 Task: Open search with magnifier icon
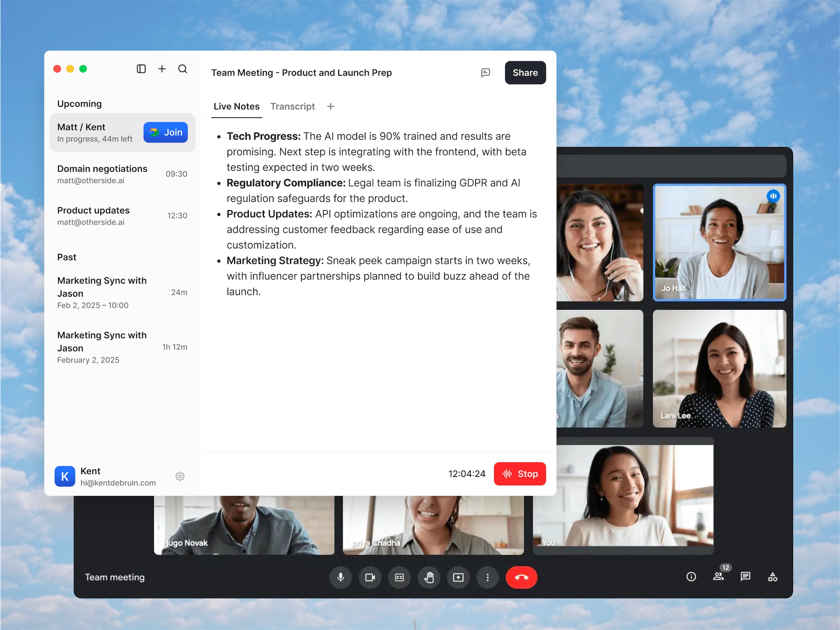pos(183,69)
